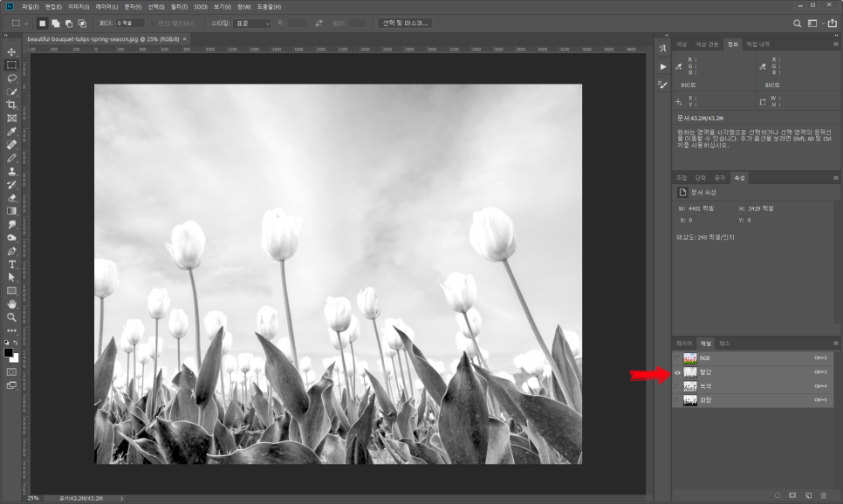The height and width of the screenshot is (504, 843).
Task: Open the 스타일 (Style) dropdown
Action: pyautogui.click(x=254, y=23)
